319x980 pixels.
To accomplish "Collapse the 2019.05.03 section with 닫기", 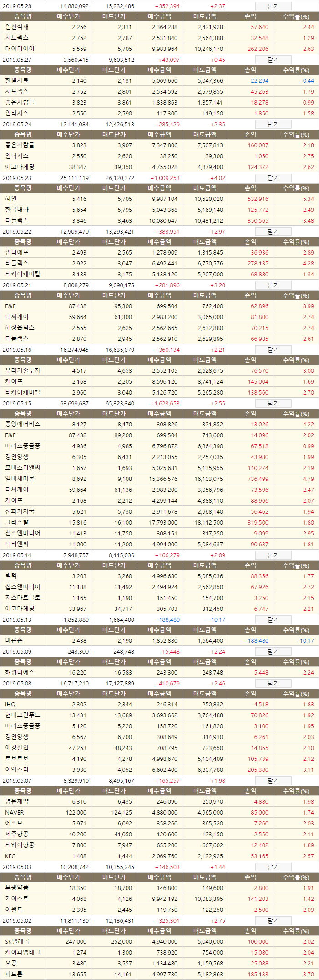I will pos(273,867).
